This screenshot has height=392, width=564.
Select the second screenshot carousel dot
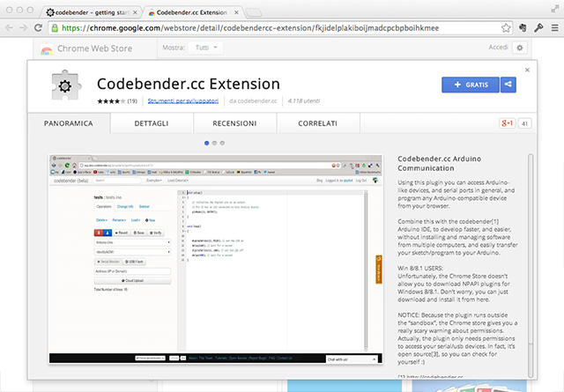point(214,143)
